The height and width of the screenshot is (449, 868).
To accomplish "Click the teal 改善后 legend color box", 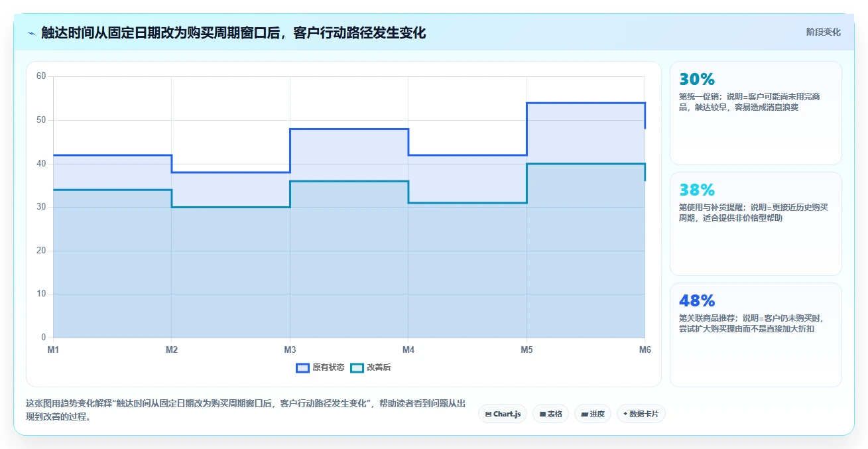I will coord(357,367).
